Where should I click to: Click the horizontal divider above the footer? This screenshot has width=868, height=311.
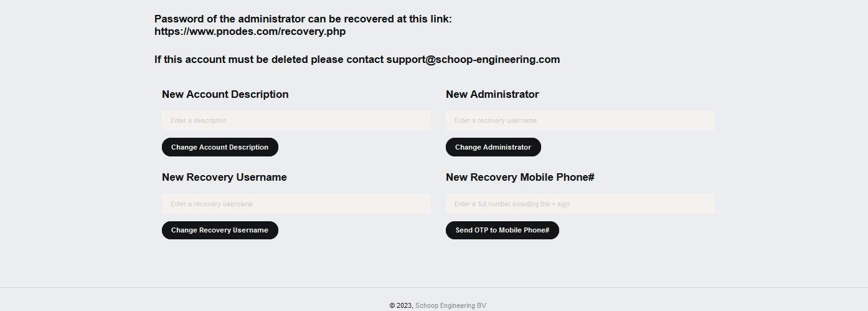434,287
